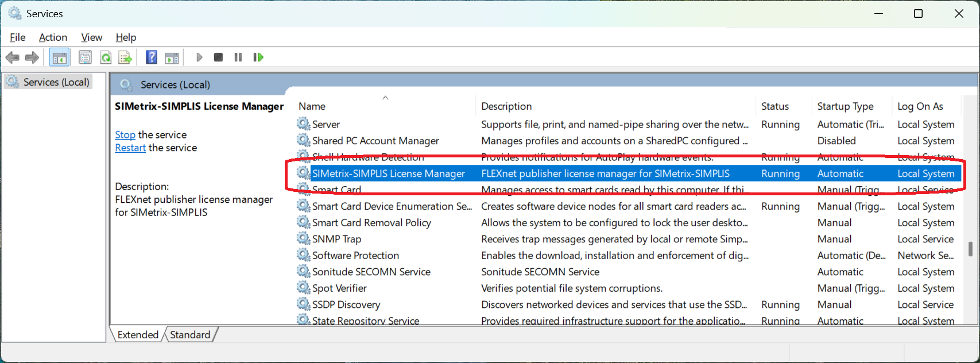Image resolution: width=980 pixels, height=363 pixels.
Task: Select the Smart Card Removal Policy service
Action: coord(371,222)
